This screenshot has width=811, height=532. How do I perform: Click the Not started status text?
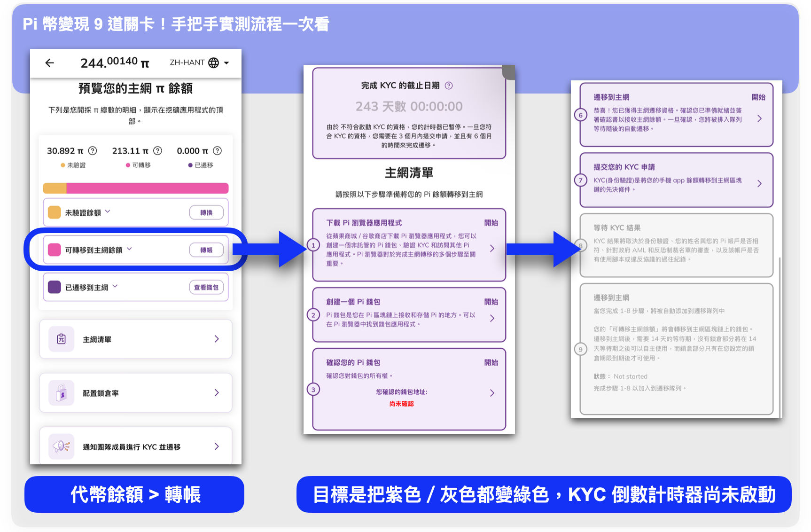[630, 376]
